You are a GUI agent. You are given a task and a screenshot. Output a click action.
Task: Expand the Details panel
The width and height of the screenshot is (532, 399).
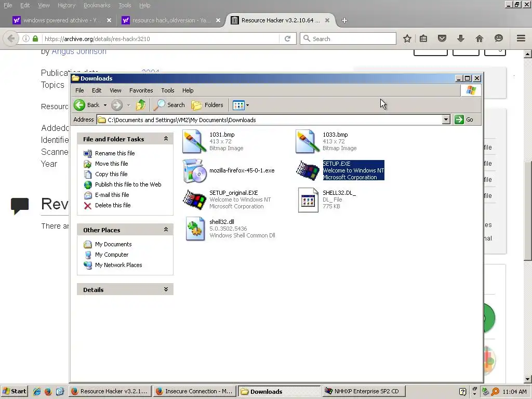click(166, 289)
